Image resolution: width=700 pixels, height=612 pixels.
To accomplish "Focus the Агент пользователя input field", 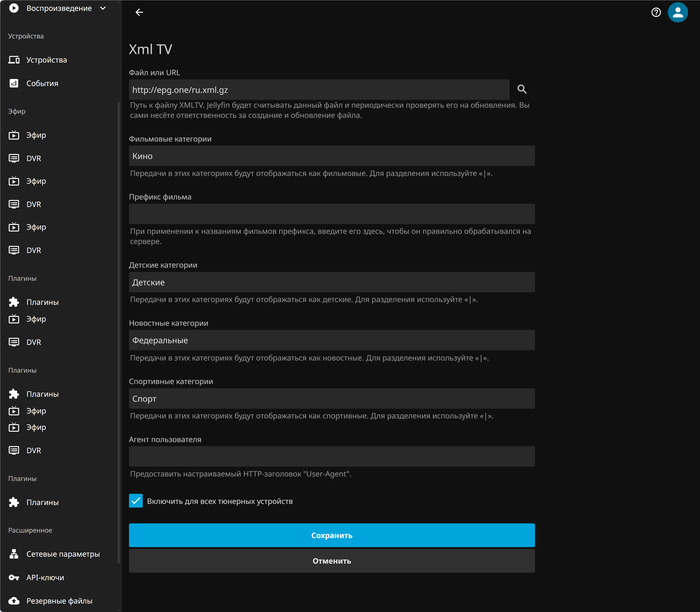I will pos(331,457).
